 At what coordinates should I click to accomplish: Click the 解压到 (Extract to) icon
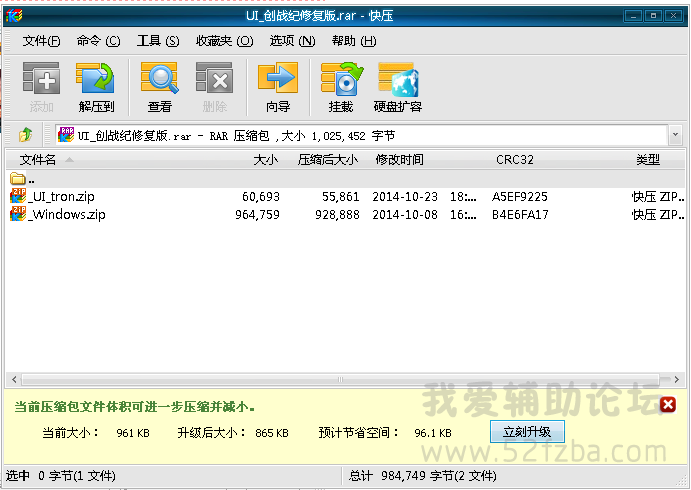tap(96, 87)
